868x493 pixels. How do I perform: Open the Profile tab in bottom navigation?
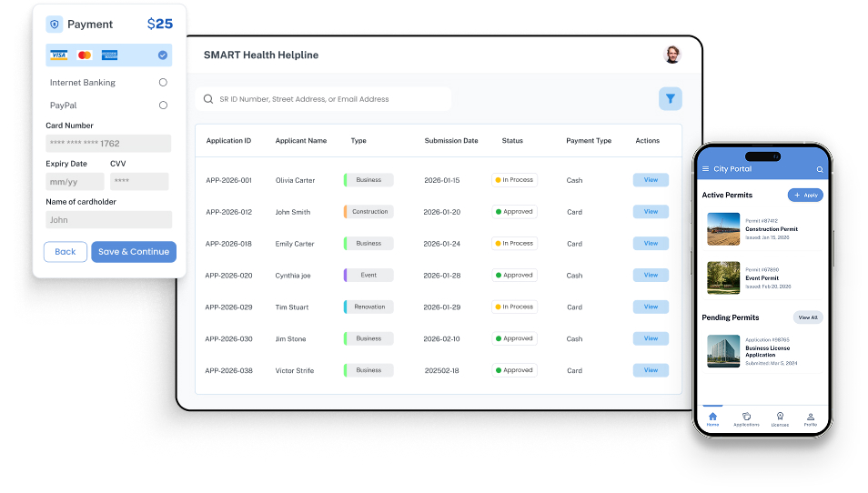point(811,418)
